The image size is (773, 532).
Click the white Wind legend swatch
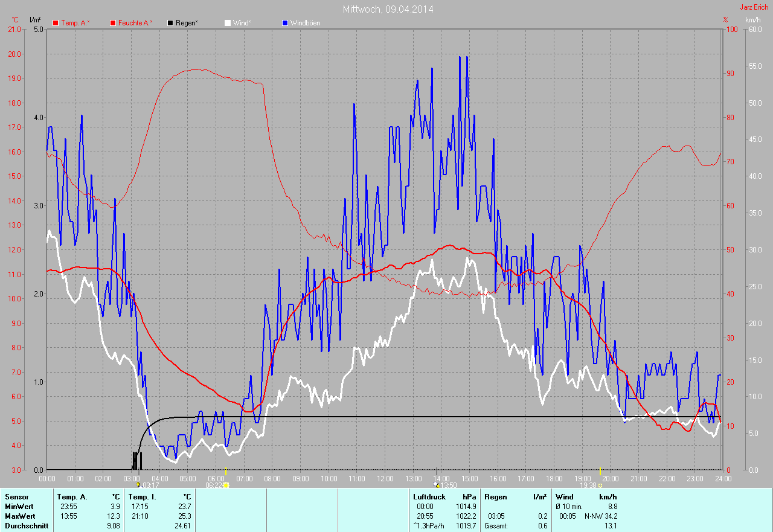click(x=228, y=23)
